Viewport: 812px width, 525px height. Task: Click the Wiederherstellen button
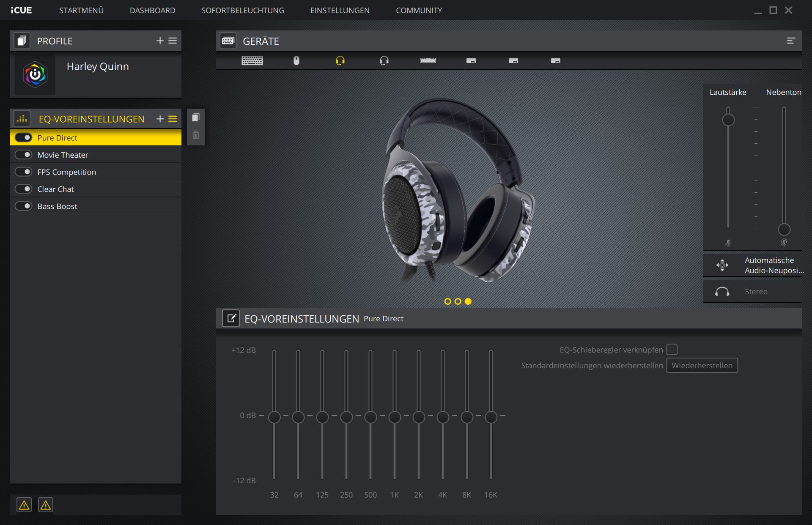tap(702, 365)
